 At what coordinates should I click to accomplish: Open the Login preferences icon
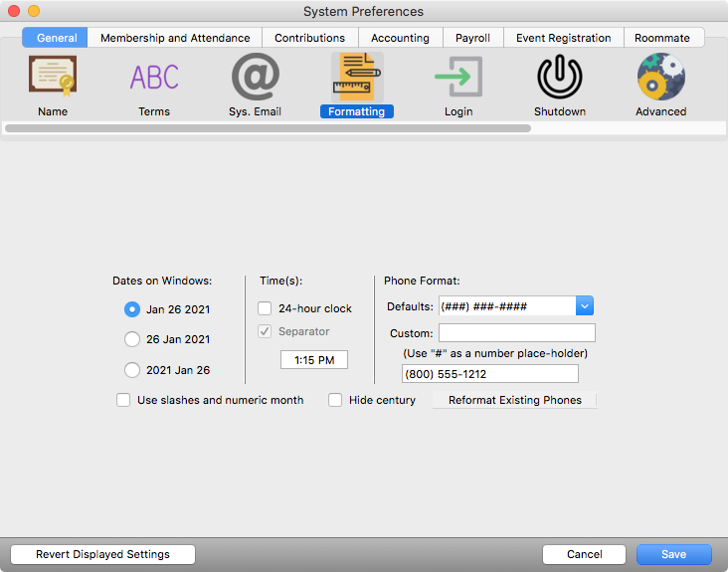(x=458, y=77)
